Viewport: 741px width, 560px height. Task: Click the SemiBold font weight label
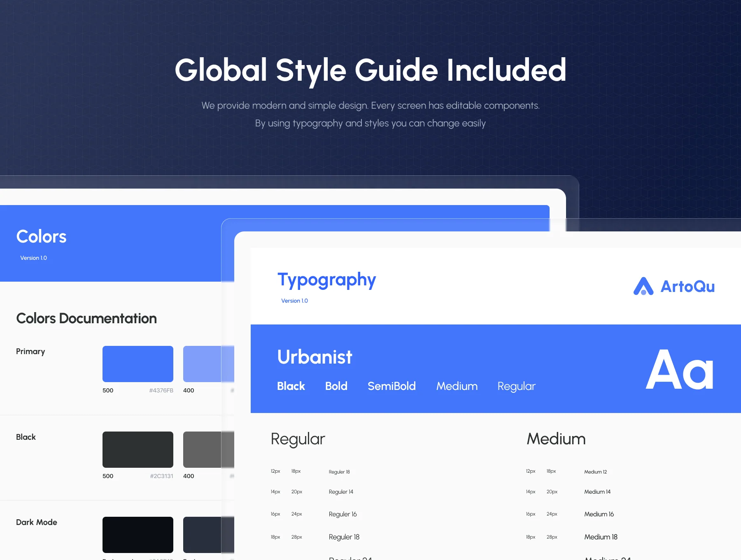(391, 386)
